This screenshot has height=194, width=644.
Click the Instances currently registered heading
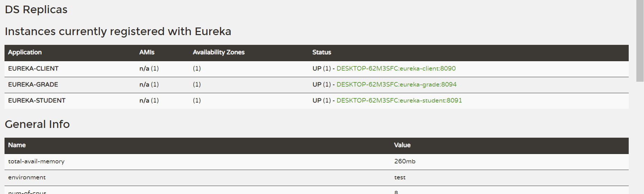click(118, 31)
